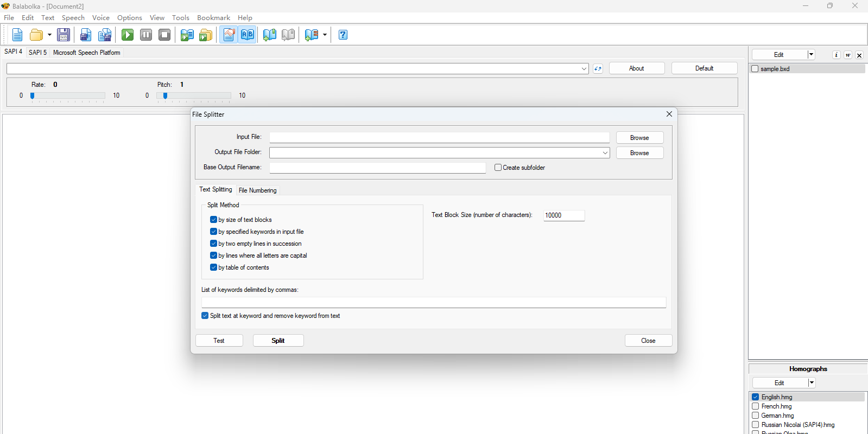Screen dimensions: 868x434
Task: Click the insert bookmark icon
Action: click(269, 35)
